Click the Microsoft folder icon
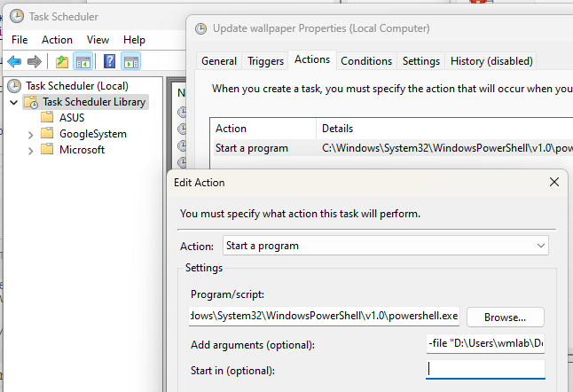 pyautogui.click(x=47, y=149)
